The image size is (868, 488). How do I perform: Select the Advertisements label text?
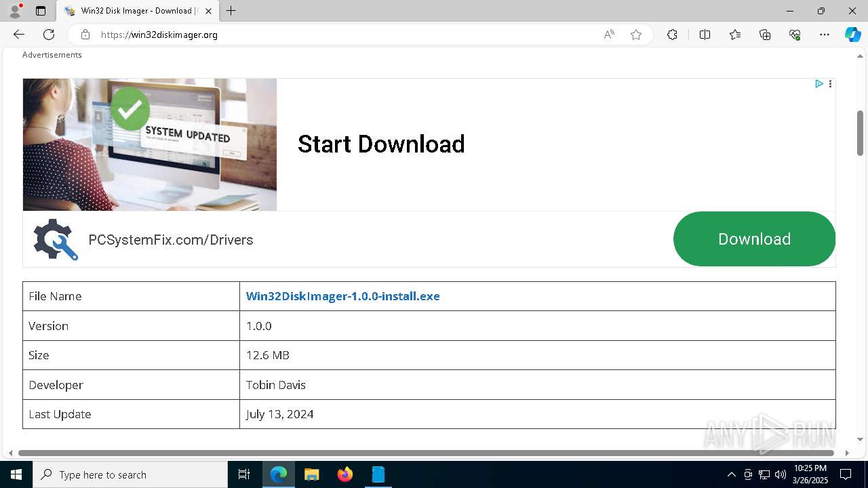pos(52,55)
